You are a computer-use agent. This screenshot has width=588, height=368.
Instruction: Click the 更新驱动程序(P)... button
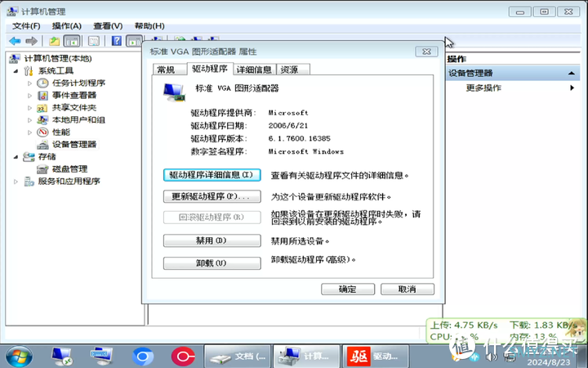pos(212,196)
